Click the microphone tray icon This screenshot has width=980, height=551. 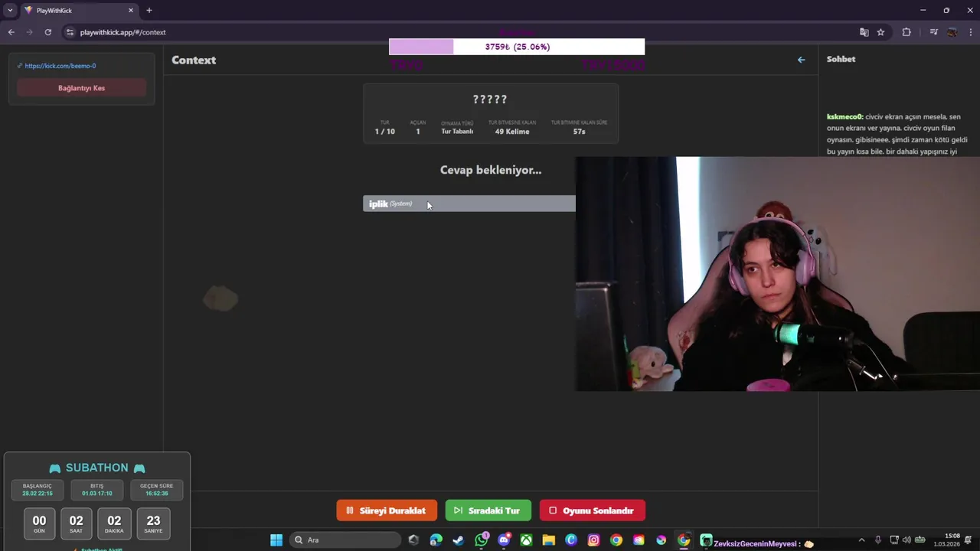point(878,540)
